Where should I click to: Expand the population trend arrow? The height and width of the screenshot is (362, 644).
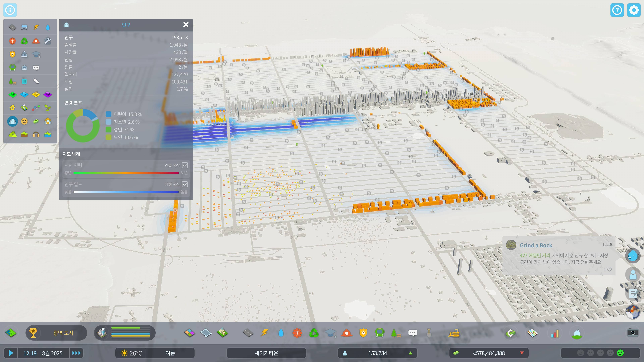click(410, 353)
